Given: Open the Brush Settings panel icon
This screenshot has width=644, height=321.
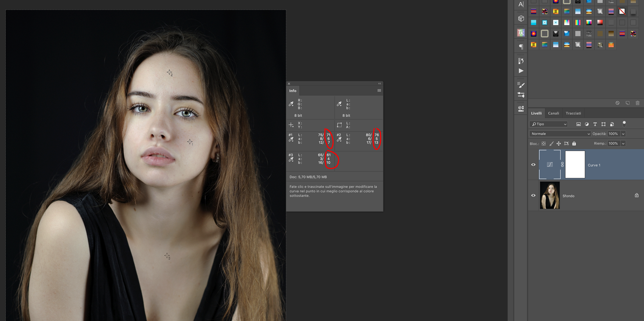Looking at the screenshot, I should tap(521, 85).
